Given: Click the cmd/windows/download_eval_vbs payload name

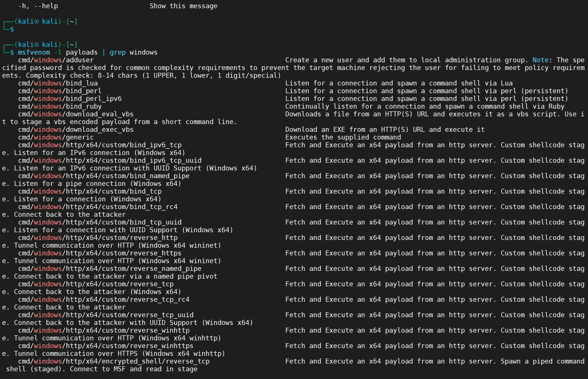Looking at the screenshot, I should pyautogui.click(x=76, y=114).
